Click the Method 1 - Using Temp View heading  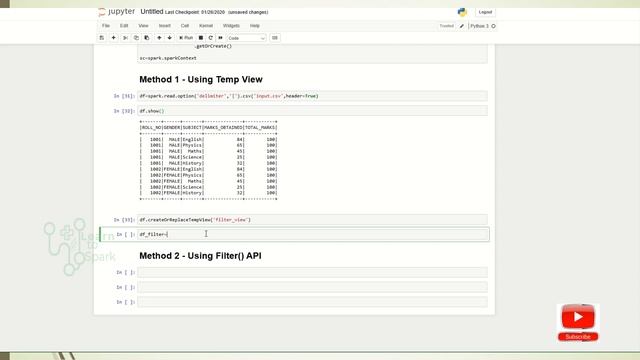[201, 80]
